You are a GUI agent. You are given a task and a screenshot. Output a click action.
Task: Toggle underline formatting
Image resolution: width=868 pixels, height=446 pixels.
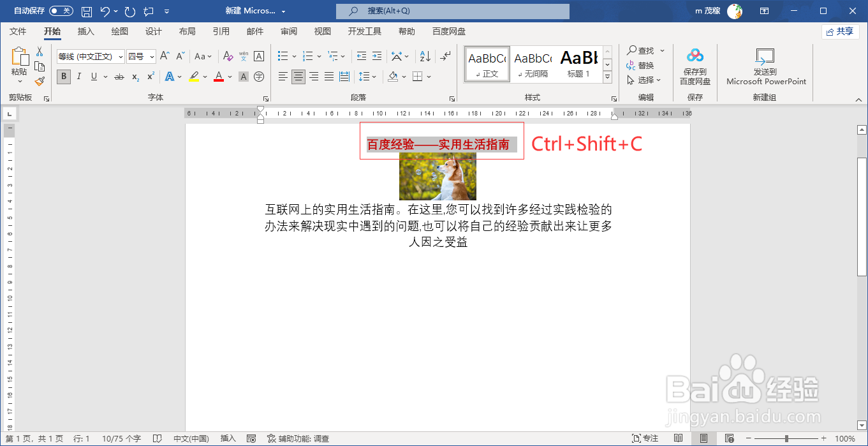92,77
